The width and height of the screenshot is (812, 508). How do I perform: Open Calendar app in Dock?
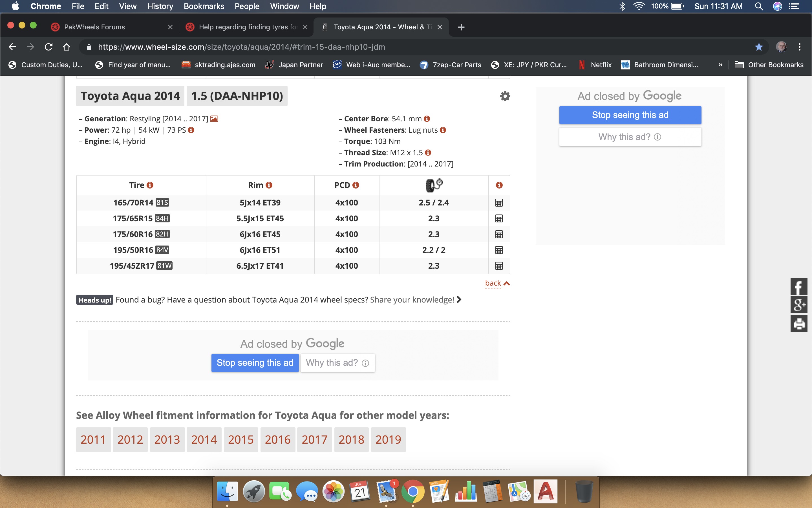pos(360,492)
